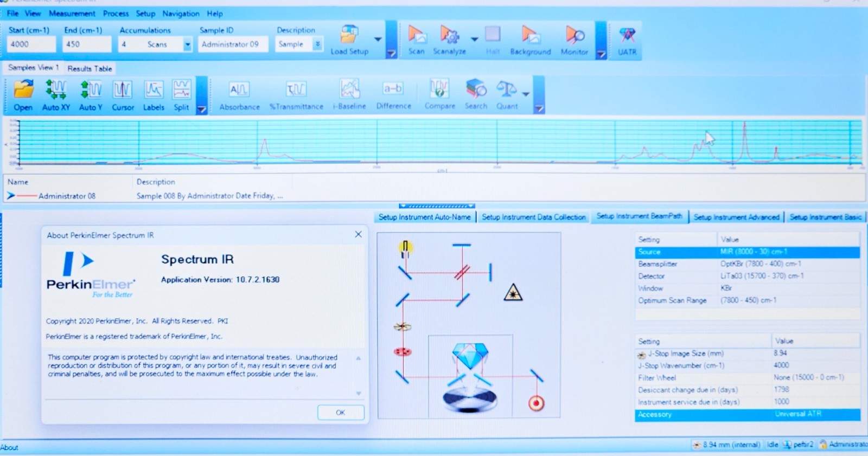Convert spectrum to %Transmittance

pyautogui.click(x=296, y=95)
